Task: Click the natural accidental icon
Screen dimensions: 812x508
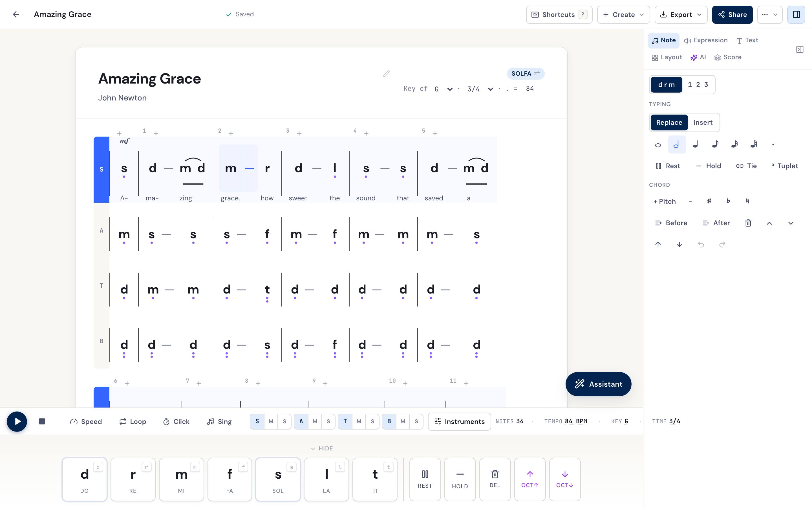Action: pyautogui.click(x=747, y=201)
